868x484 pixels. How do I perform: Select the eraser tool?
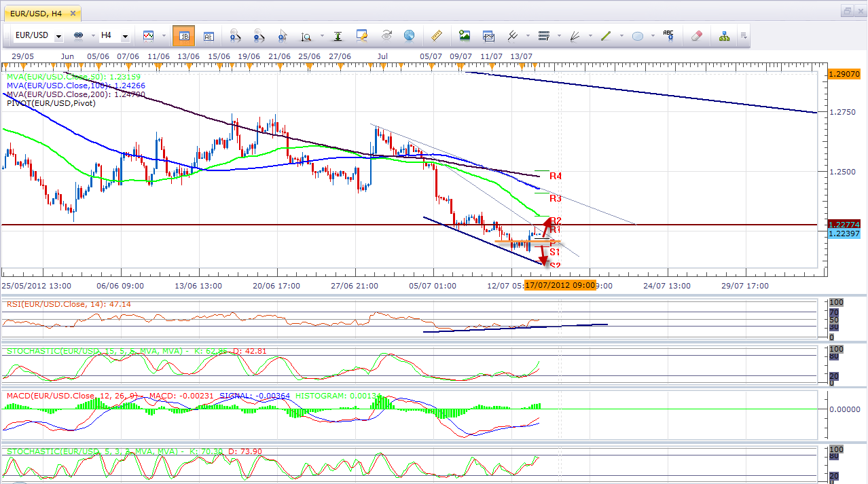tap(697, 35)
